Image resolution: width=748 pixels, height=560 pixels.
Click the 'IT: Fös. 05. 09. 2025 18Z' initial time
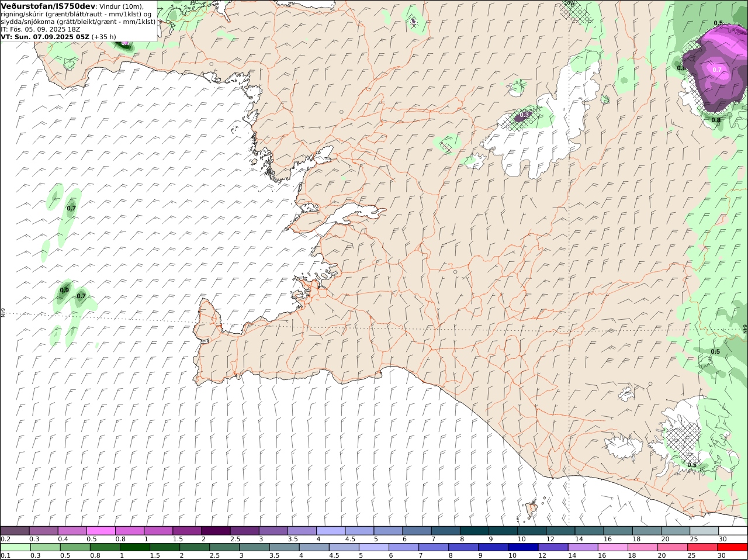(x=41, y=29)
